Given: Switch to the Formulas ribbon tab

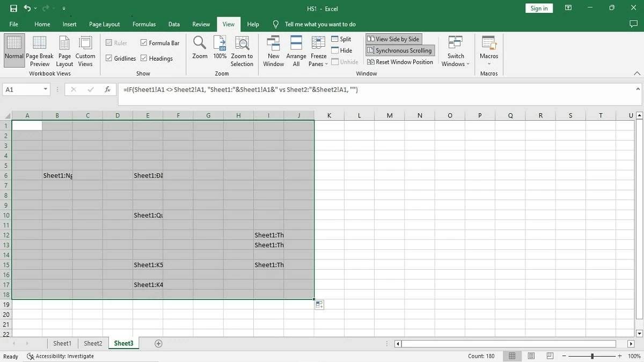Looking at the screenshot, I should coord(144,24).
